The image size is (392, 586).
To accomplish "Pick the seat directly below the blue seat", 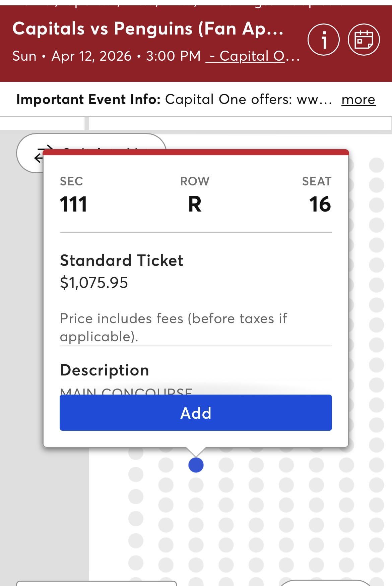I will 196,485.
